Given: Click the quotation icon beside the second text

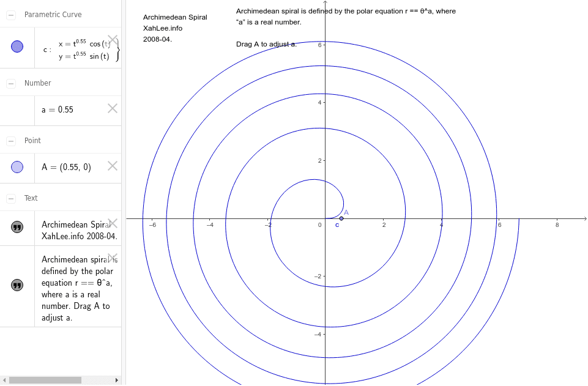Looking at the screenshot, I should click(x=17, y=285).
